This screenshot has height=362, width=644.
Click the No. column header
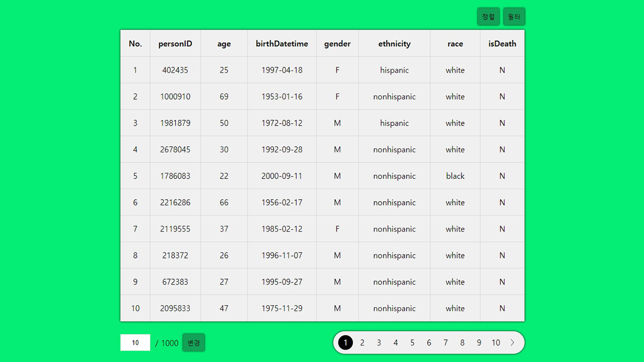tap(135, 44)
